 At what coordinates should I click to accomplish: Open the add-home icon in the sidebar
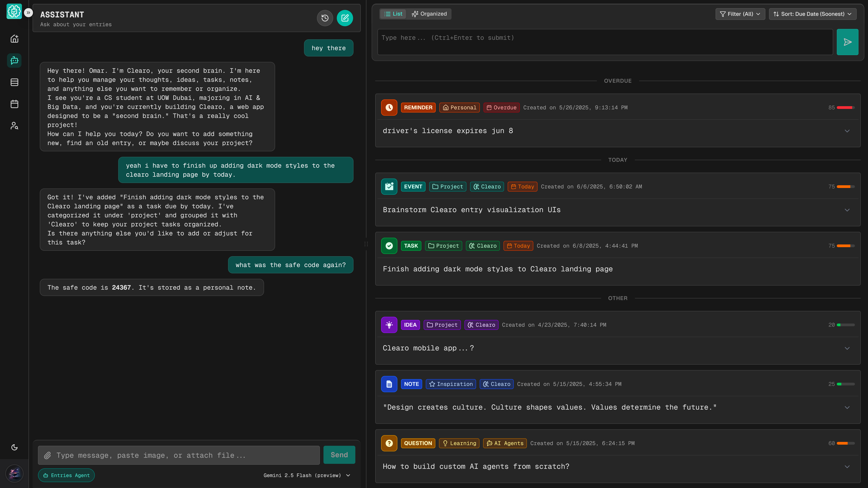(14, 39)
